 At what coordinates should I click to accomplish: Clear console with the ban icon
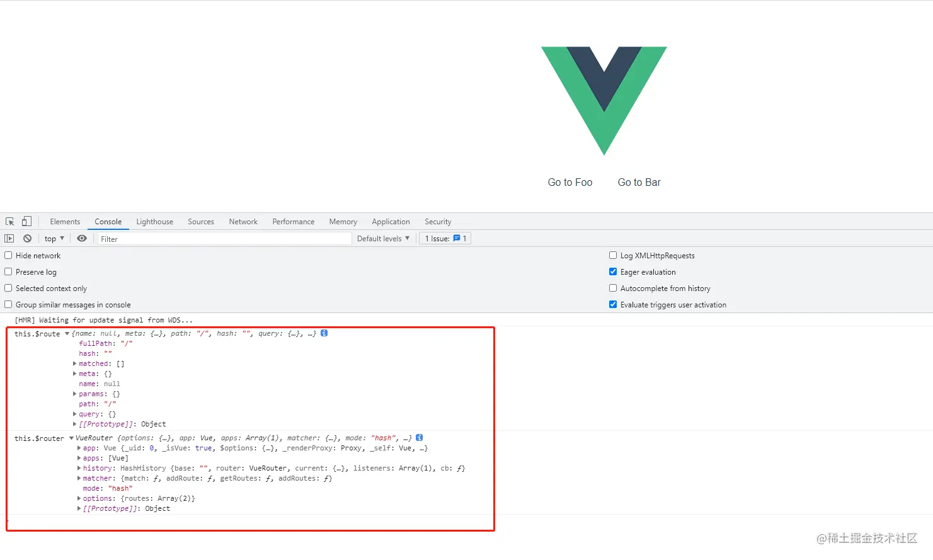[x=27, y=239]
